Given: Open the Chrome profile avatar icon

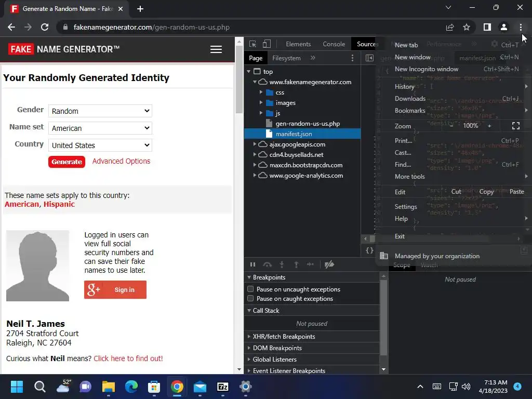Looking at the screenshot, I should tap(504, 27).
